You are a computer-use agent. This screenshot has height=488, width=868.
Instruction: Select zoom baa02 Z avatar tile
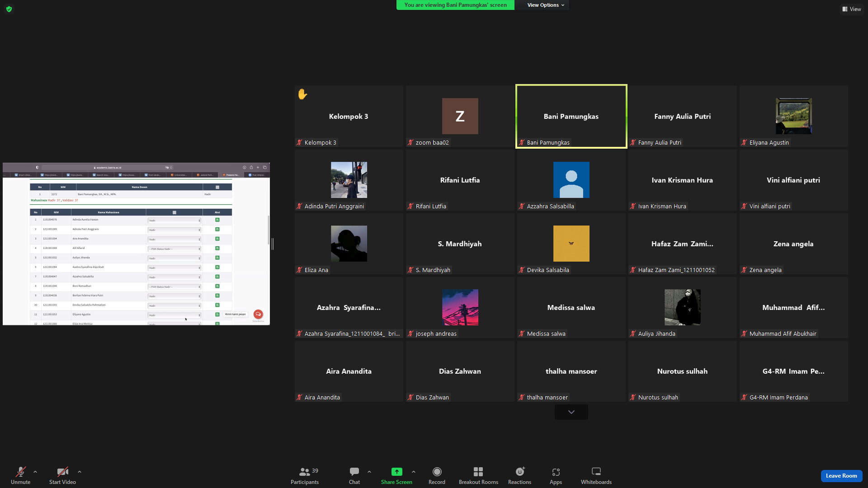(x=460, y=116)
